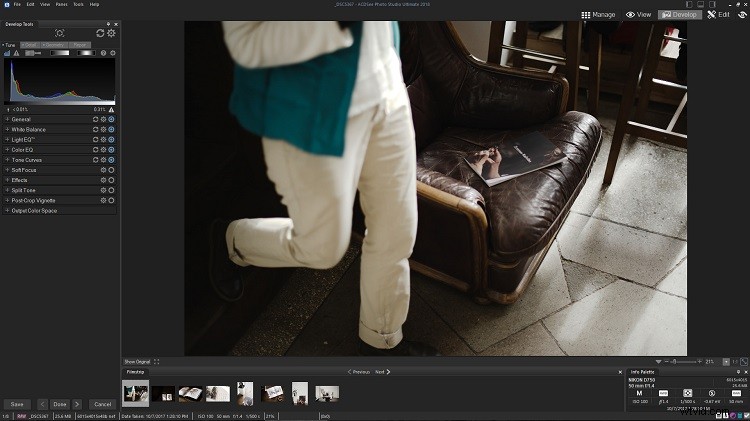The width and height of the screenshot is (750, 421).
Task: Select the second filmstrip thumbnail
Action: point(163,394)
